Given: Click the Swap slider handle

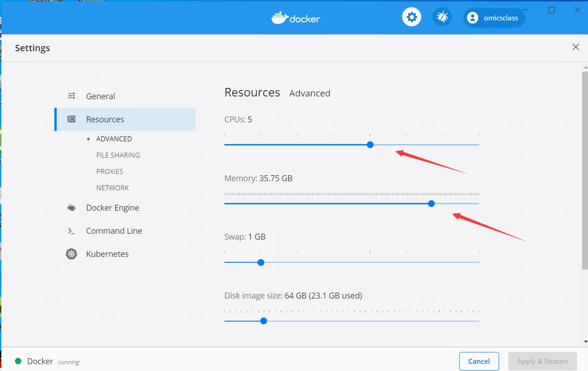Looking at the screenshot, I should coord(261,262).
